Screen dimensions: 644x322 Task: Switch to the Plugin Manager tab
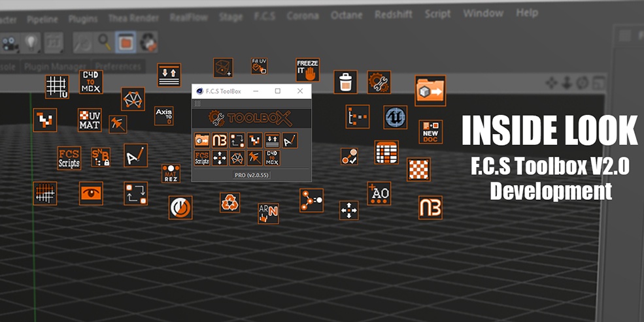pos(55,67)
